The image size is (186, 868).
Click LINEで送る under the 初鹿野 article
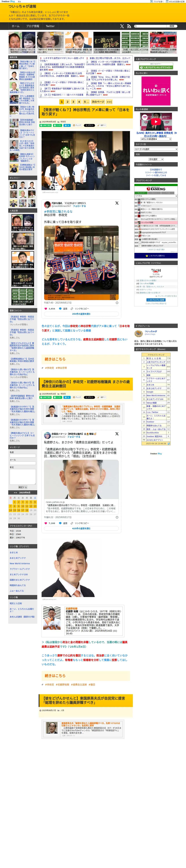point(46,397)
